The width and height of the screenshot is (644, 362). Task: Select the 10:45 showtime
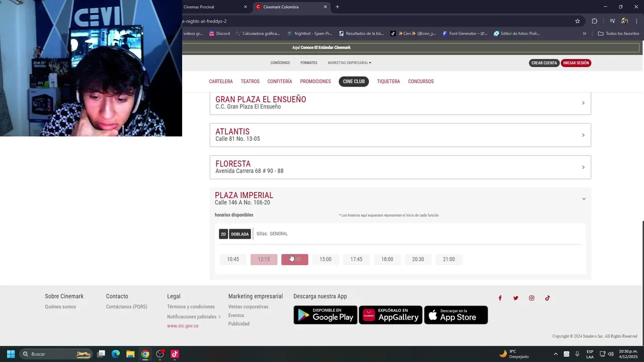click(x=233, y=259)
